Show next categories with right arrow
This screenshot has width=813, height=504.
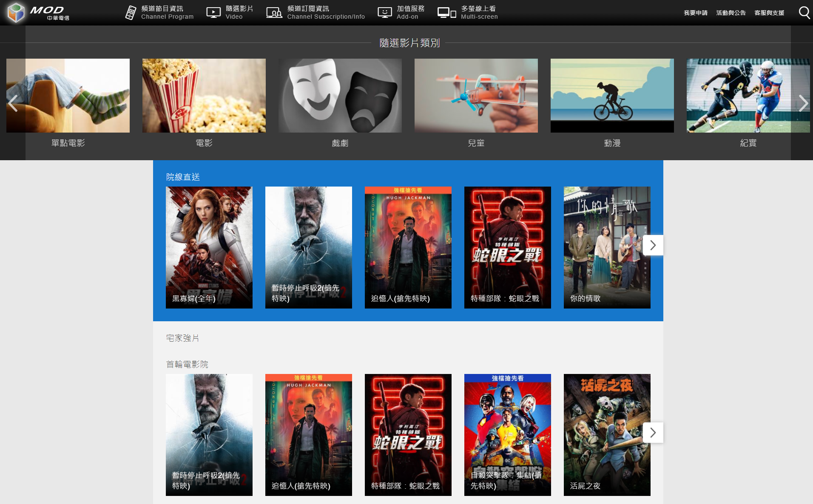point(803,103)
